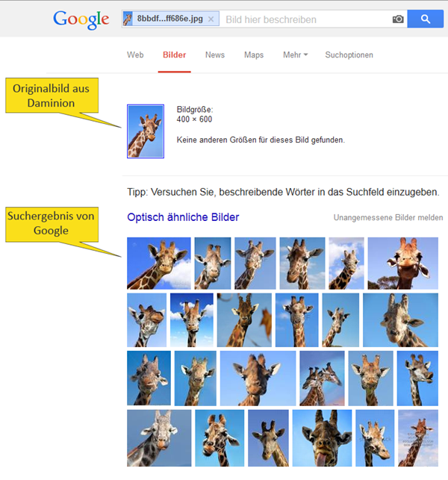Focus the 'Bild hier beschreiben' search field
This screenshot has width=448, height=480.
(306, 19)
